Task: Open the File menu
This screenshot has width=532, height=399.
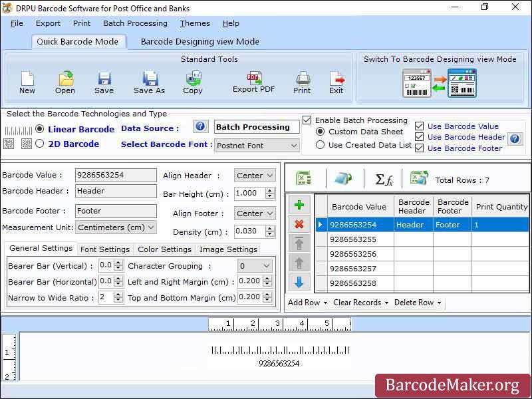Action: point(17,23)
